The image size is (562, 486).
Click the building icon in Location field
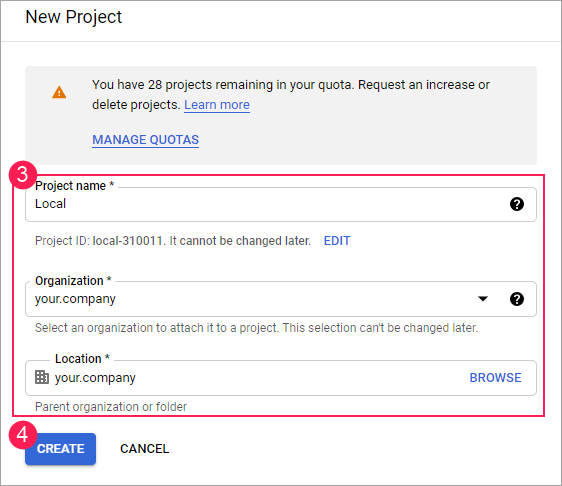pyautogui.click(x=42, y=377)
